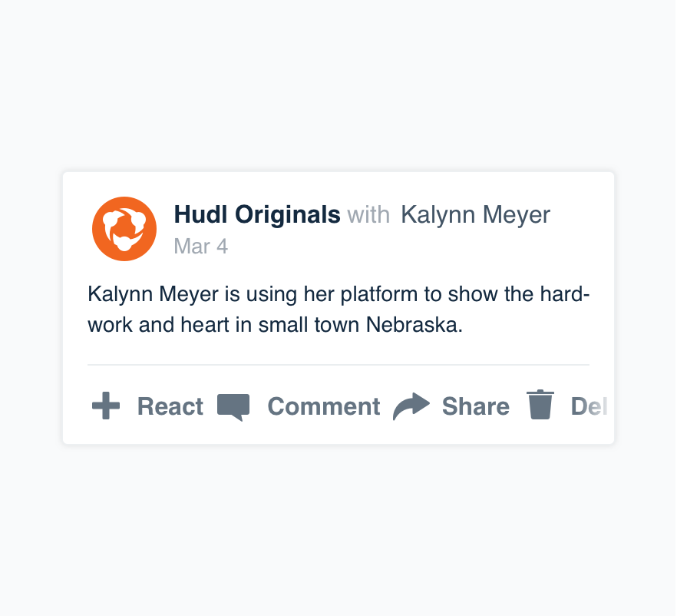
Task: Click the word heart in post body
Action: pyautogui.click(x=205, y=325)
